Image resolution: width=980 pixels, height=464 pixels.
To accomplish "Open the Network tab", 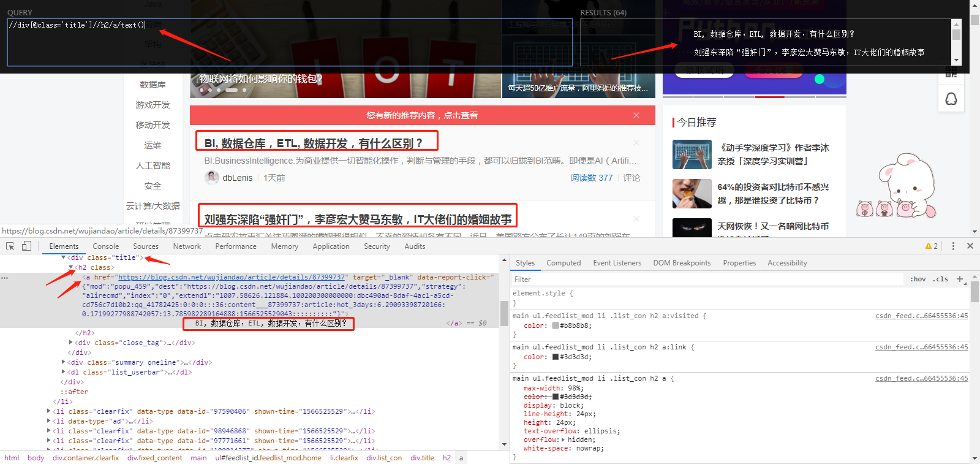I will (187, 246).
